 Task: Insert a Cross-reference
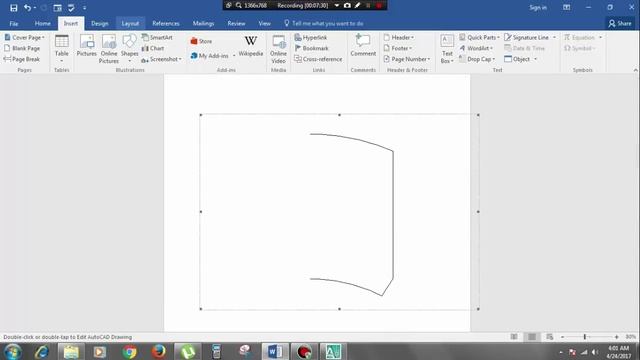pyautogui.click(x=318, y=59)
